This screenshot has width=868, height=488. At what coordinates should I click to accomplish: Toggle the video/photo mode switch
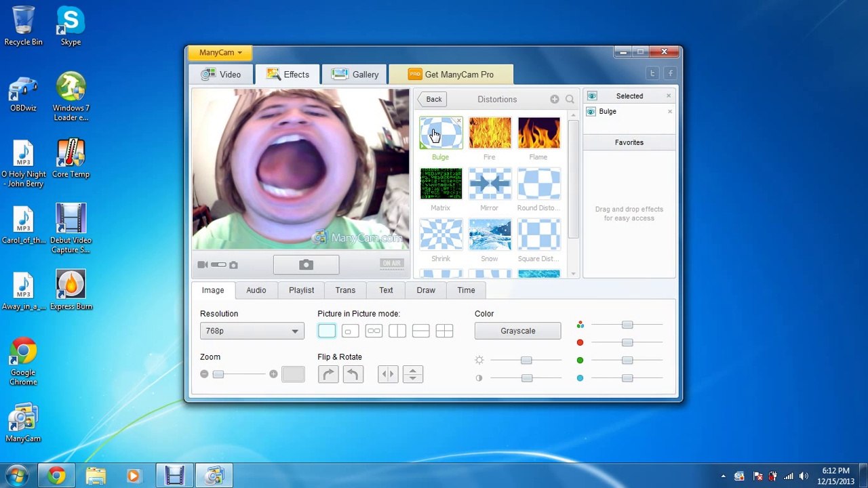point(218,265)
